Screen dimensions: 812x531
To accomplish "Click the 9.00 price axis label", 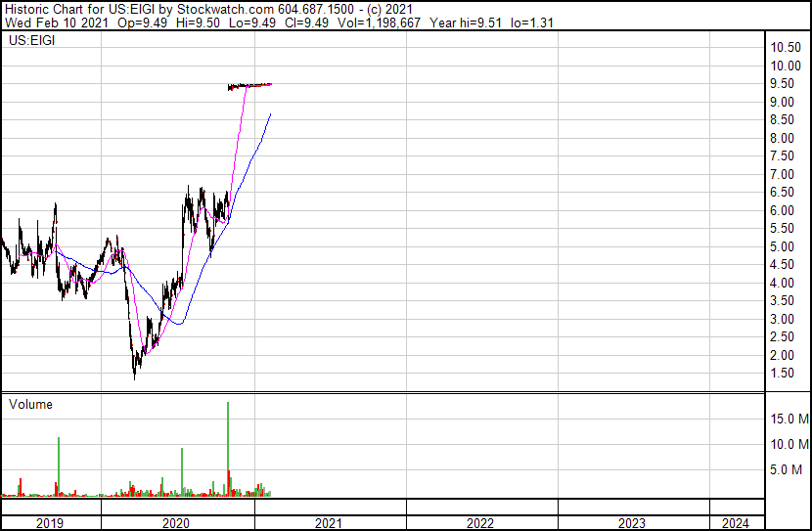I will tap(782, 102).
